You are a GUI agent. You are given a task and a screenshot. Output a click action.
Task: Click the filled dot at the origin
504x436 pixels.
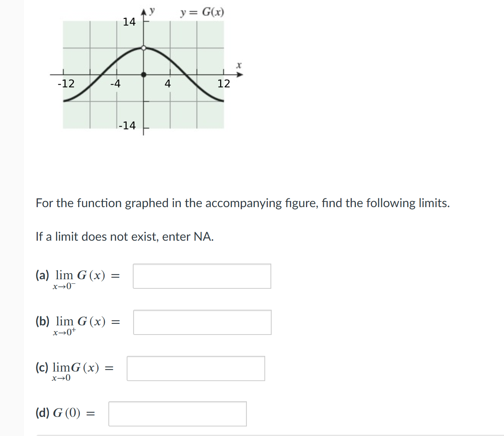point(144,74)
